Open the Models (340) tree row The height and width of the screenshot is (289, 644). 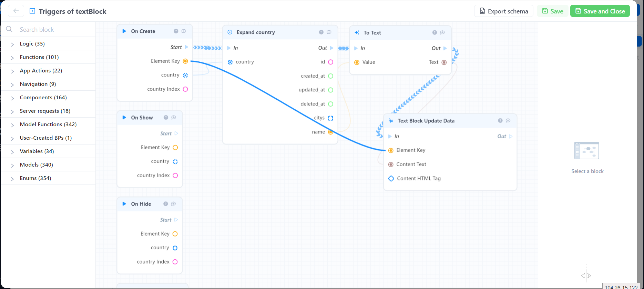click(48, 165)
